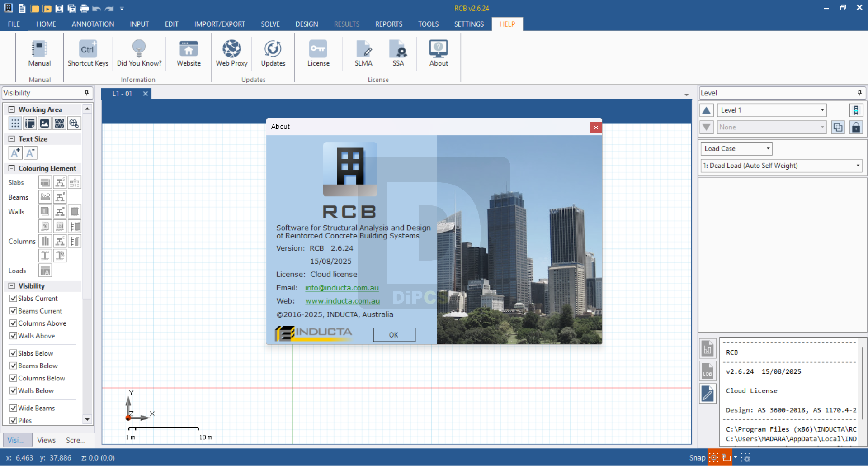Screen dimensions: 868x466
Task: Collapse the Visibility section expander
Action: (x=12, y=286)
